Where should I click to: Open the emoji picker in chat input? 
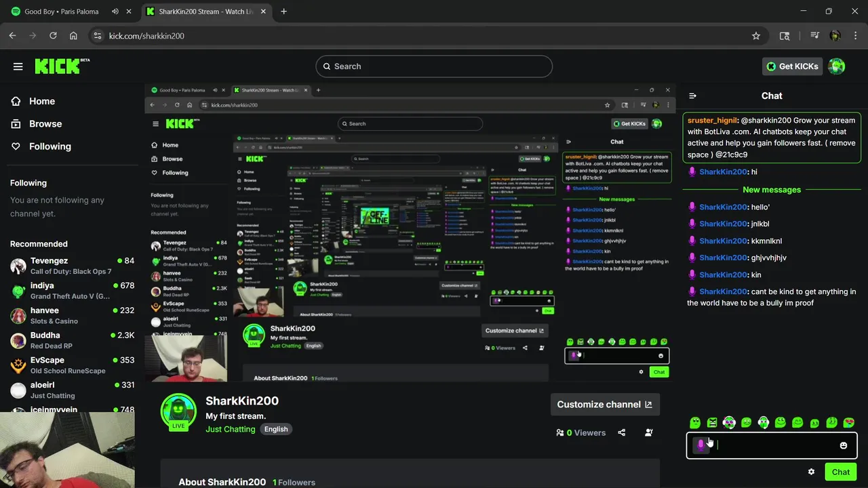844,445
